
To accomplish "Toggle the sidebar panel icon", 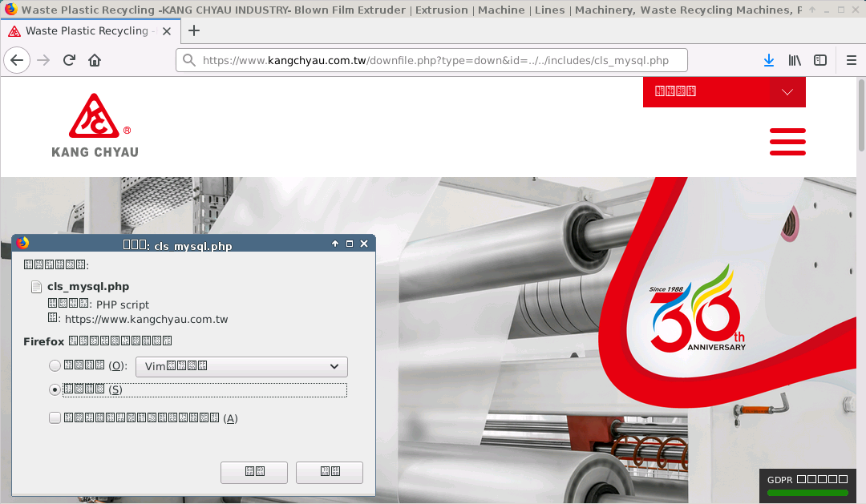I will [x=820, y=60].
